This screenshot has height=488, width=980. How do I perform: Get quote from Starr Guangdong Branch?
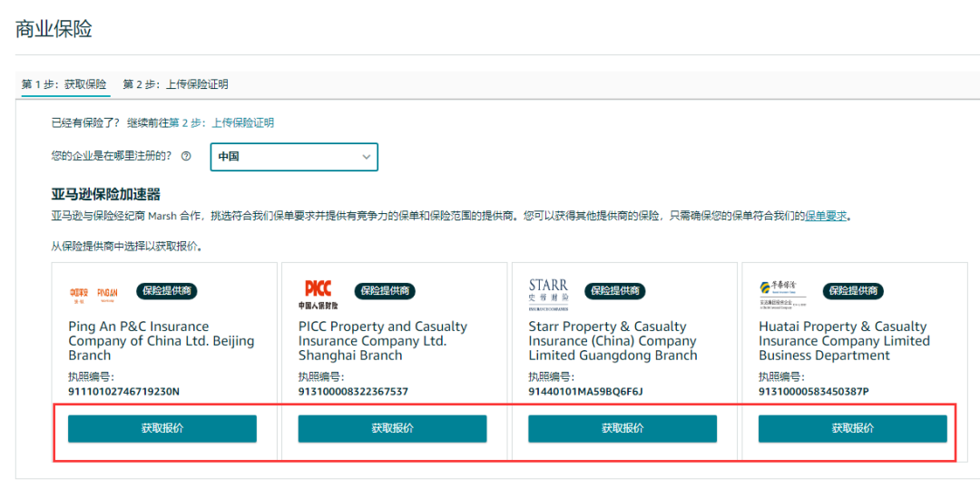pos(622,429)
